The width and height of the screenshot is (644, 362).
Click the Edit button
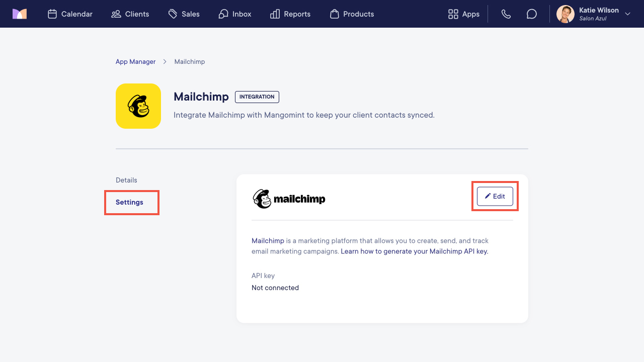[495, 196]
